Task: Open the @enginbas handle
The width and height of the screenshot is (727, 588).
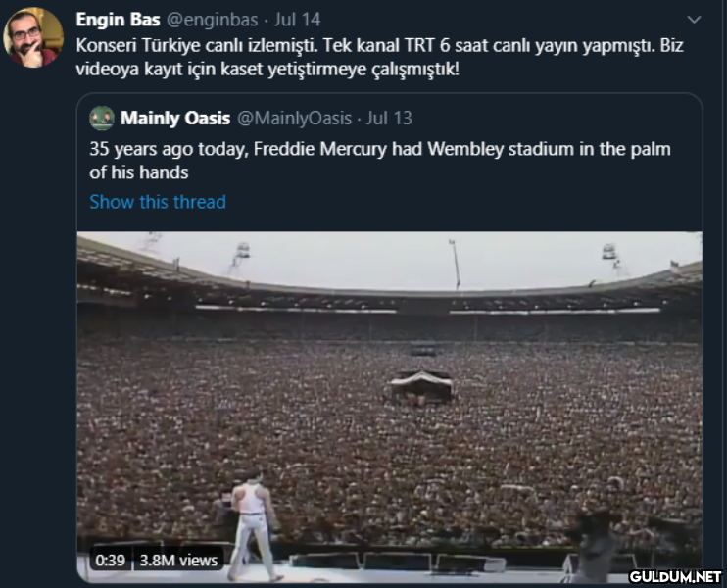Action: pos(212,20)
